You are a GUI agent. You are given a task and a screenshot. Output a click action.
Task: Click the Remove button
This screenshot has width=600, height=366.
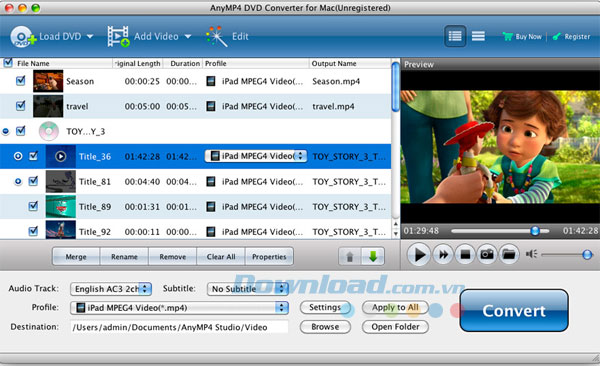tap(173, 257)
